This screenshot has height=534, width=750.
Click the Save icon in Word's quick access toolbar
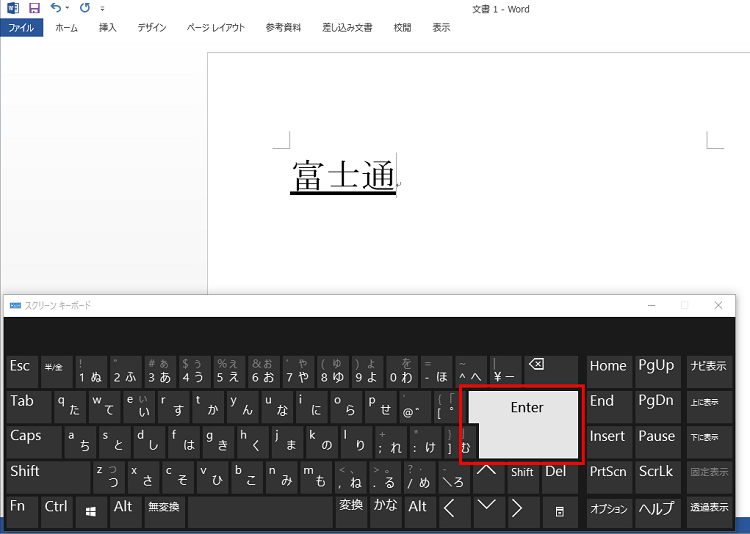tap(34, 8)
